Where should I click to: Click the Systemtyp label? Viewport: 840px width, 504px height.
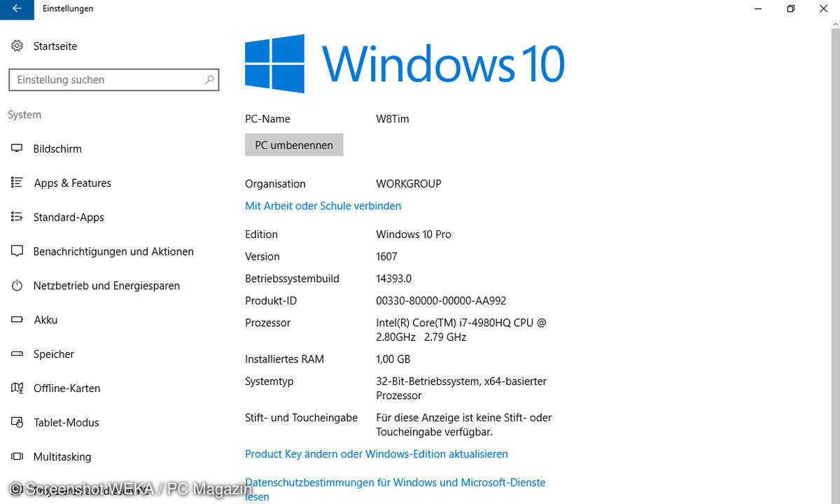[269, 381]
